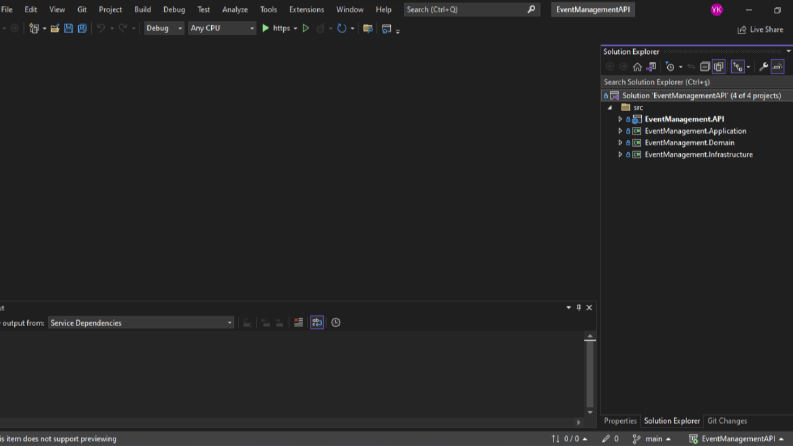
Task: Click the Redo arrow icon
Action: [x=123, y=28]
